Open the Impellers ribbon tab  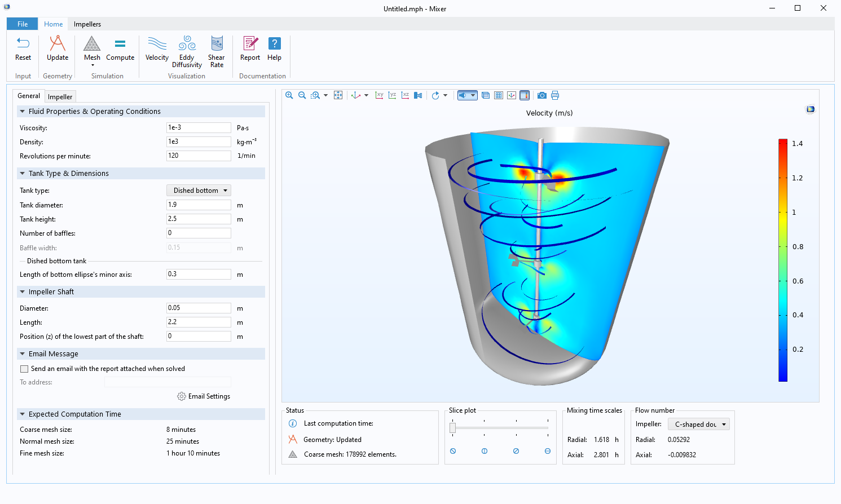87,24
